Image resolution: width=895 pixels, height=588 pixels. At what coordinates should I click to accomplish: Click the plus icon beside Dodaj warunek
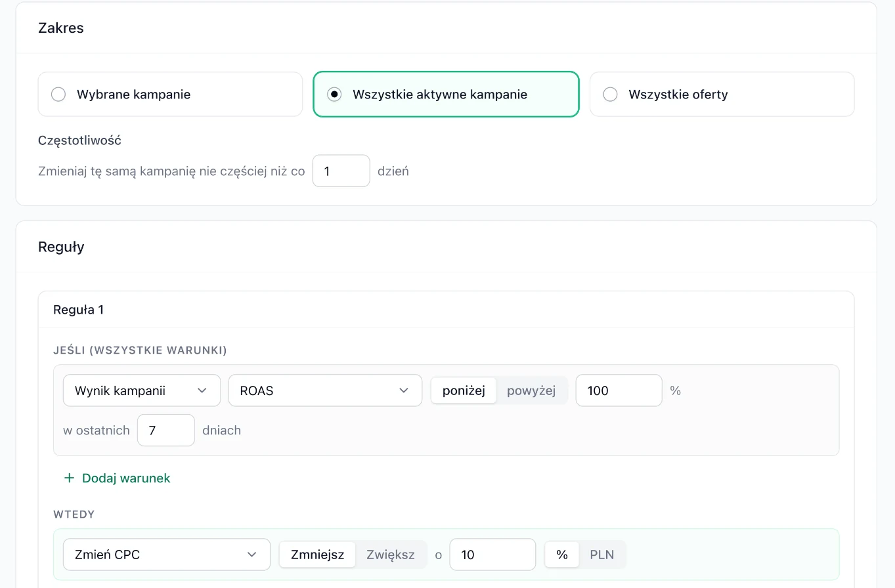tap(69, 478)
